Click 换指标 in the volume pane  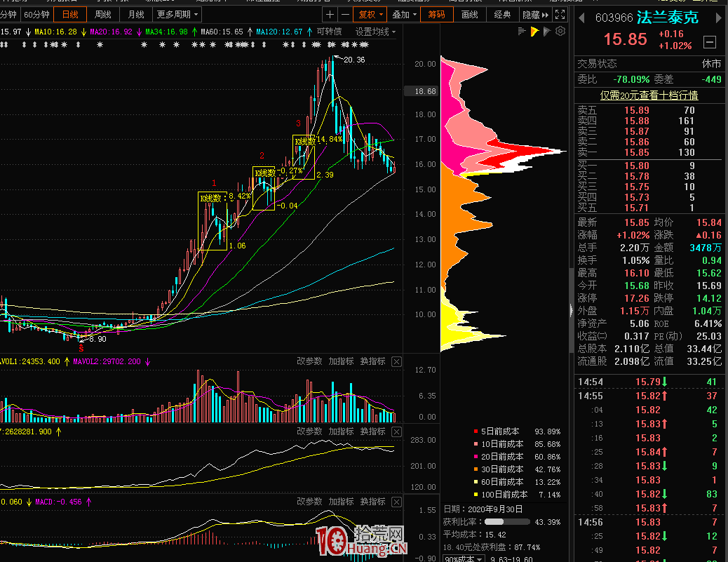[372, 361]
